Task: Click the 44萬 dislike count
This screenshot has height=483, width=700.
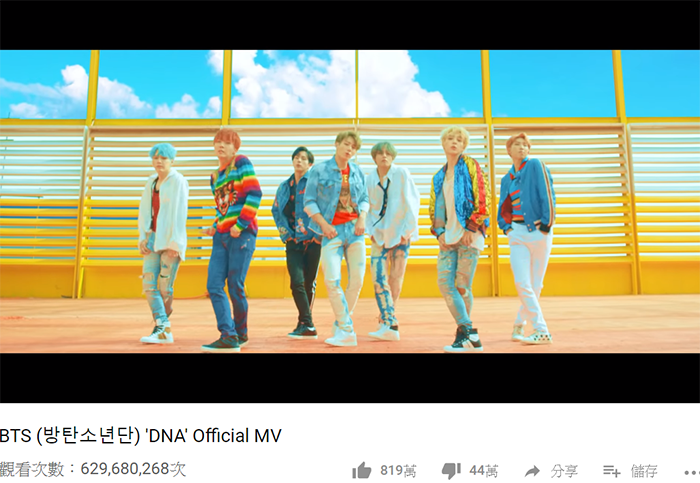Action: tap(483, 471)
